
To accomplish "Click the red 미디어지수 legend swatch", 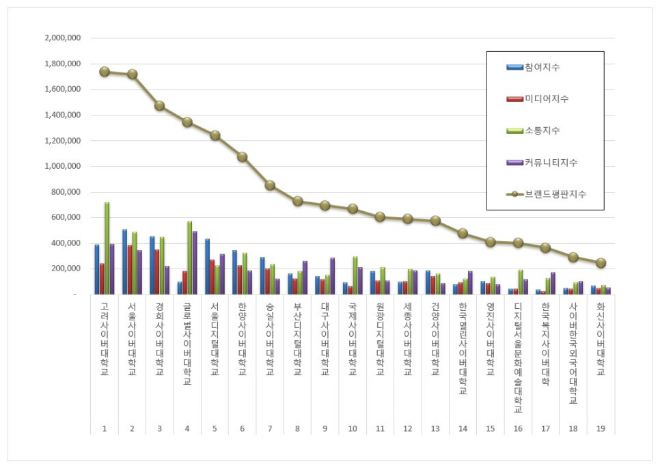I will point(517,100).
